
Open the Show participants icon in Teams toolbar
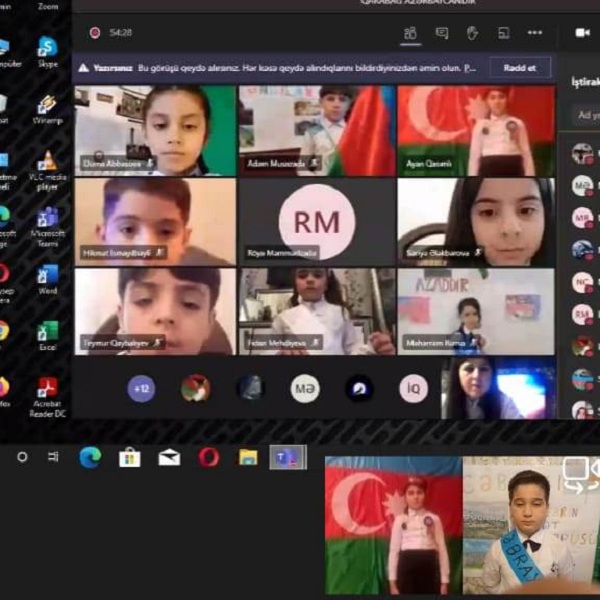pos(411,33)
